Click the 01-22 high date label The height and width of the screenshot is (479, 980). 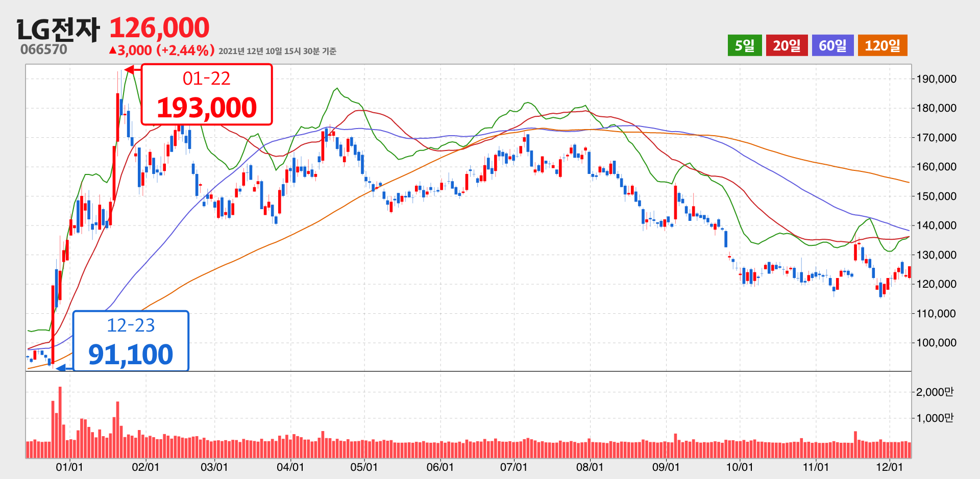point(206,78)
